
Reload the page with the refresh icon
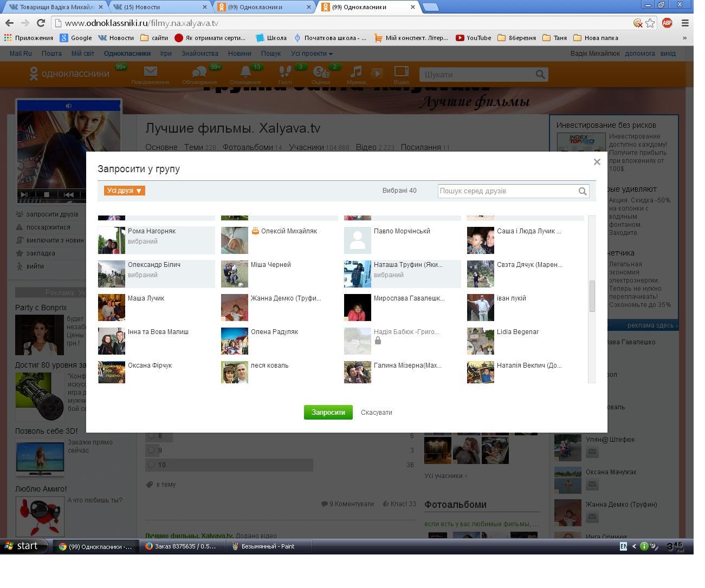pyautogui.click(x=41, y=23)
